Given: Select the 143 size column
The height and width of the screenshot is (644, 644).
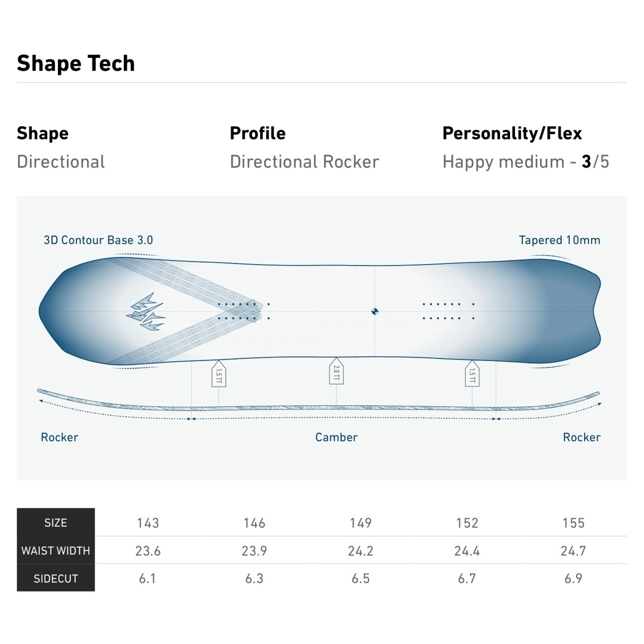Looking at the screenshot, I should point(148,523).
